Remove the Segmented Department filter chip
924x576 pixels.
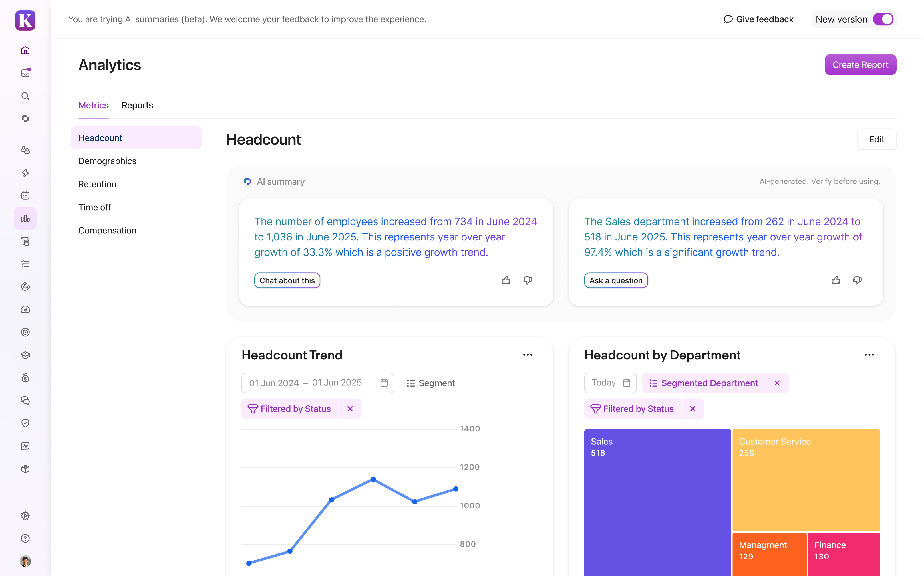[777, 383]
